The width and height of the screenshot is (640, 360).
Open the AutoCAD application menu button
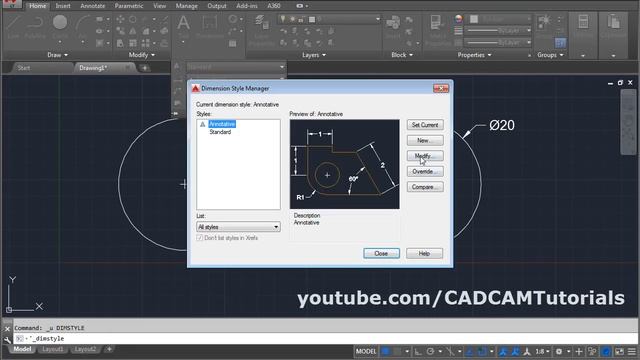tap(11, 4)
